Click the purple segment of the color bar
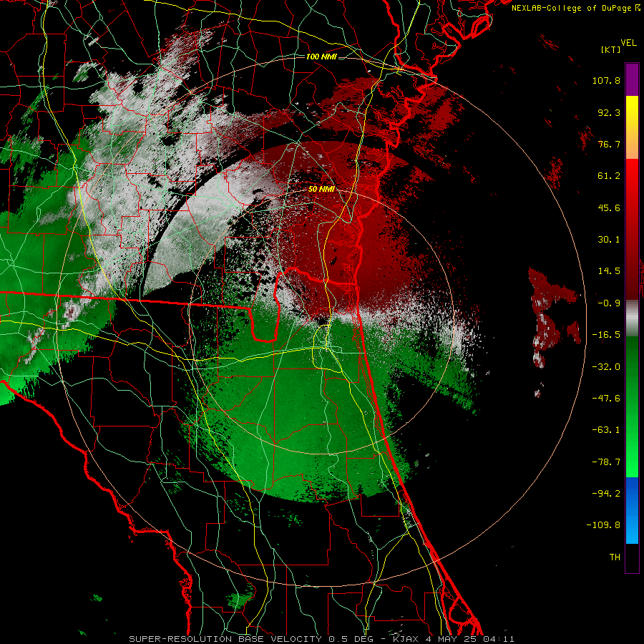This screenshot has width=644, height=644. (632, 79)
